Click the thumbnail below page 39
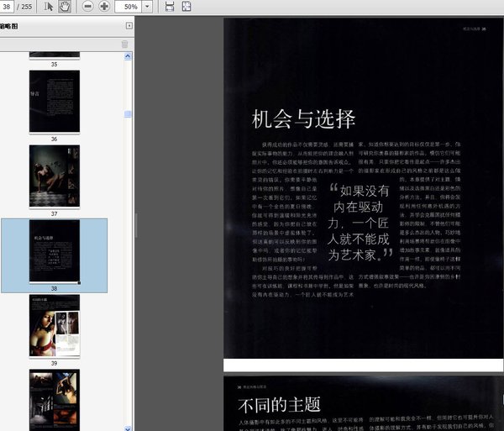504x431 pixels. click(55, 398)
